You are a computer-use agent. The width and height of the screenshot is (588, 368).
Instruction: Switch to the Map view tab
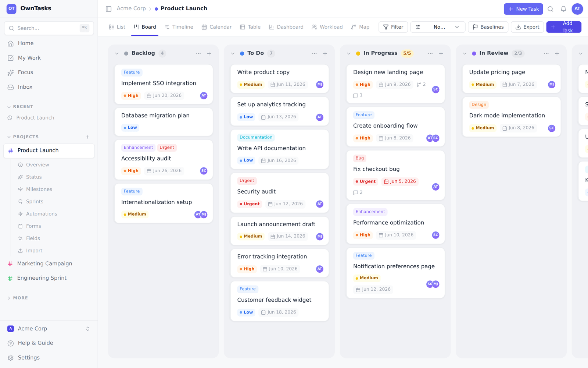point(360,27)
